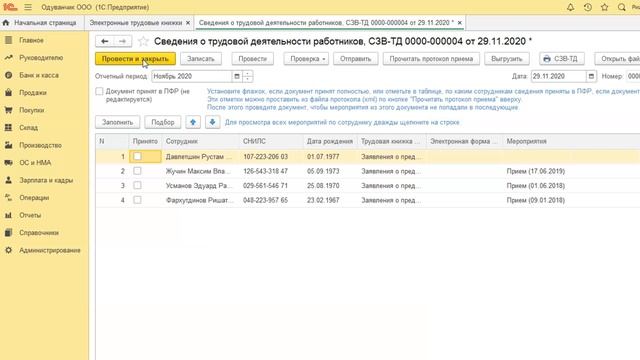The height and width of the screenshot is (360, 640).
Task: Open search magnifier icon in top bar
Action: [x=621, y=7]
